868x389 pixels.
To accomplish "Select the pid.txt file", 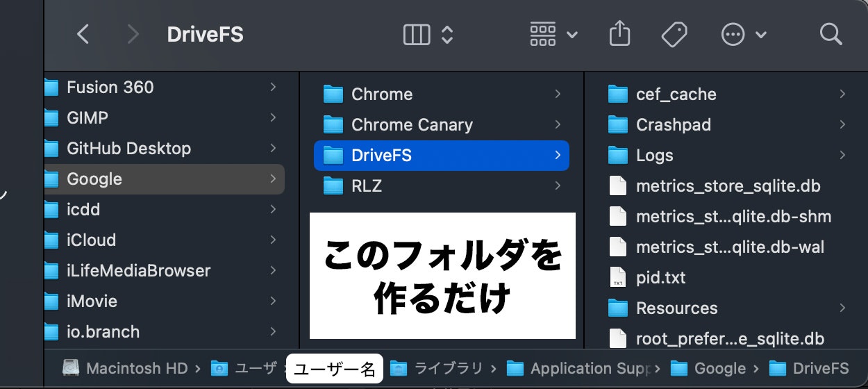I will tap(727, 277).
